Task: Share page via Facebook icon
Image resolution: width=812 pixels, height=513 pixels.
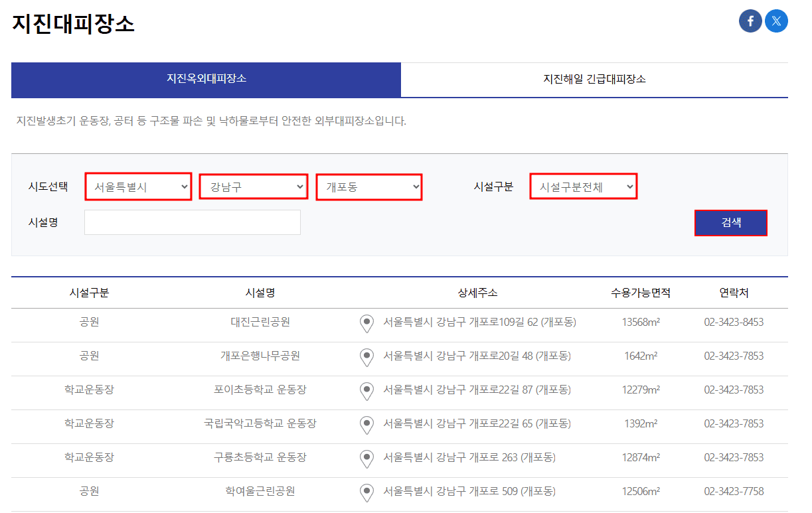Action: [750, 21]
